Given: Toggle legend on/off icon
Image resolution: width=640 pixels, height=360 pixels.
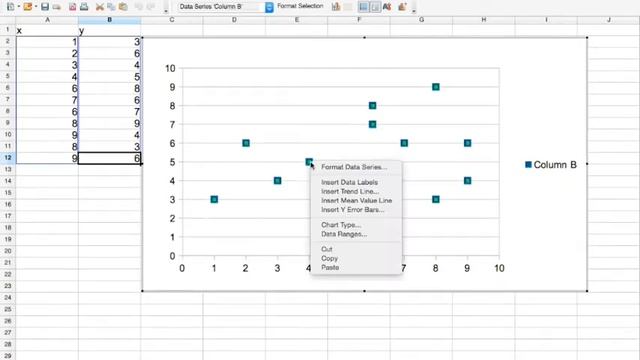Looking at the screenshot, I should tap(375, 7).
